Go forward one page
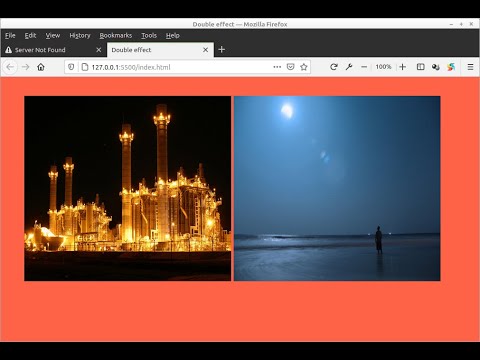This screenshot has height=360, width=480. pyautogui.click(x=26, y=67)
